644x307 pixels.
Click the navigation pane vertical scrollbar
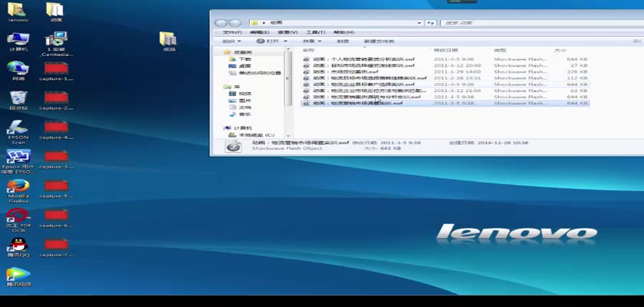[x=288, y=78]
